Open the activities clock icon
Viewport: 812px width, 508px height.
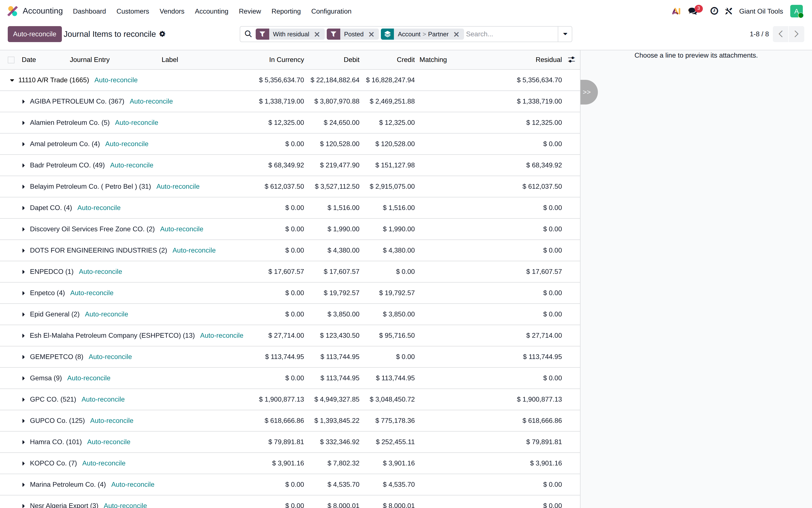click(714, 11)
